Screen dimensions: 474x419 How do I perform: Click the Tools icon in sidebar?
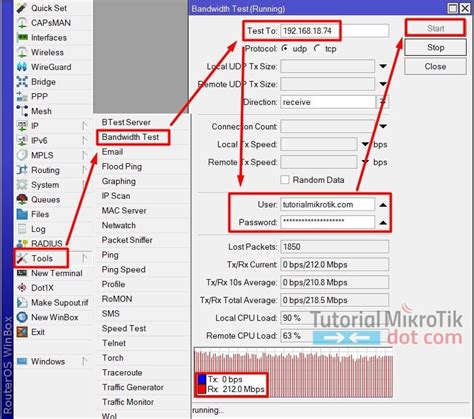tap(22, 258)
